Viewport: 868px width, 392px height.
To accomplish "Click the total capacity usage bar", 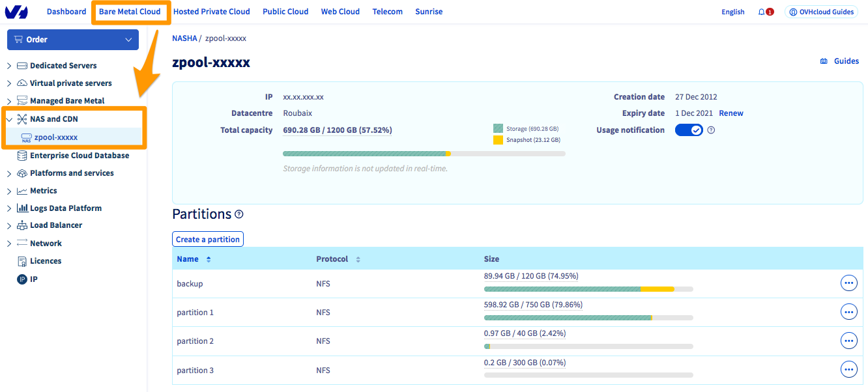I will [424, 154].
